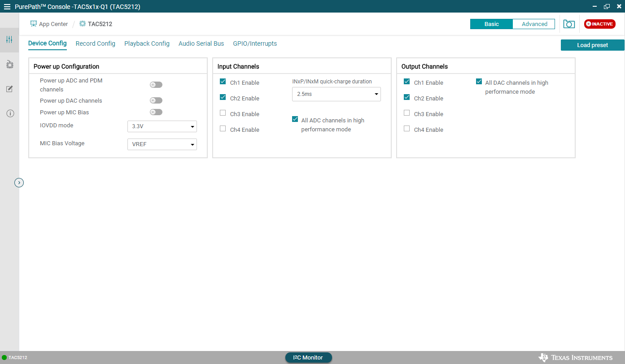This screenshot has width=625, height=364.
Task: Click the App Center monitor icon
Action: coord(34,24)
